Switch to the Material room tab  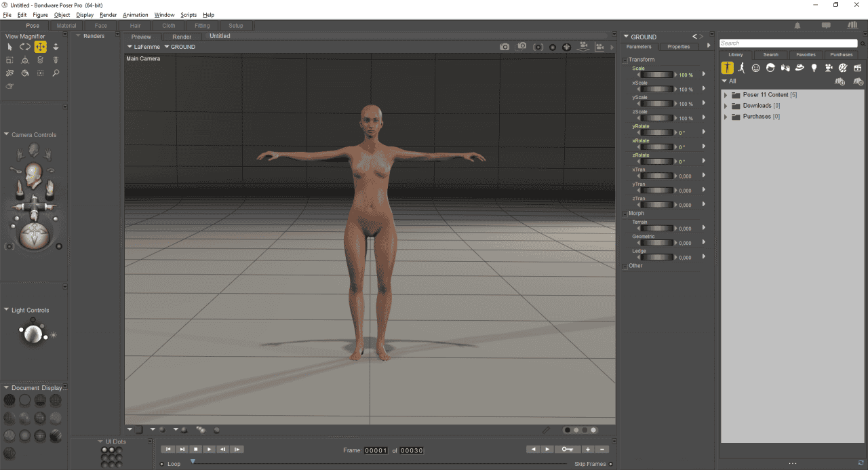(x=66, y=25)
